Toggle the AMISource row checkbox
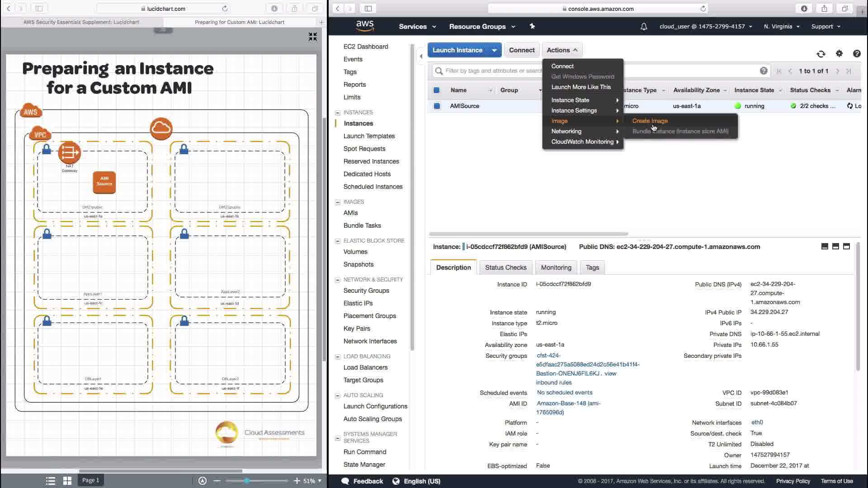The width and height of the screenshot is (868, 488). 437,106
